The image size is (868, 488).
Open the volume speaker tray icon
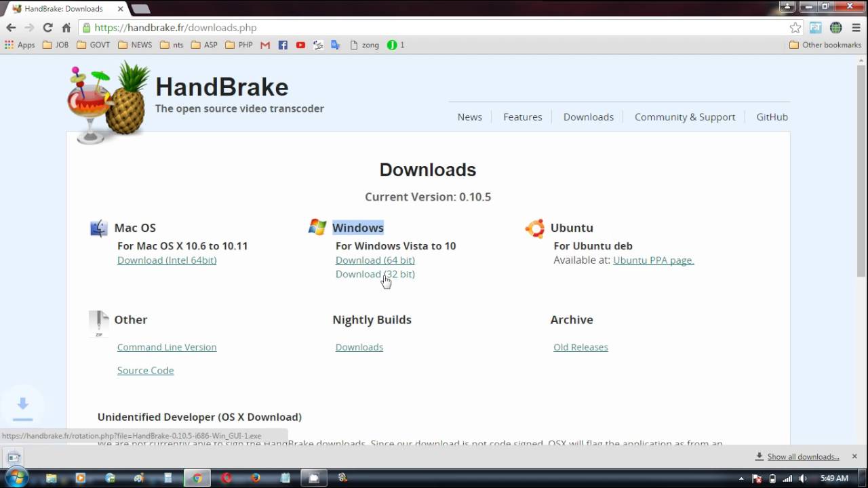(x=803, y=479)
